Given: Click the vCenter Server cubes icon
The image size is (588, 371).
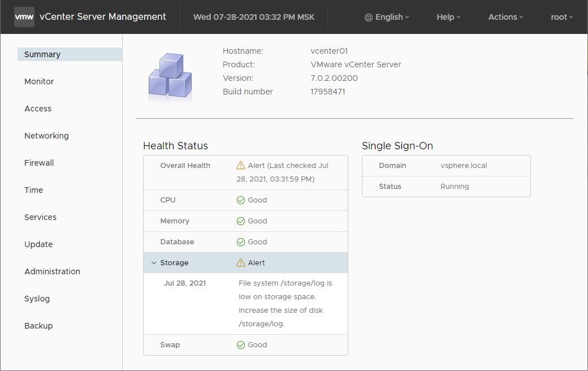Looking at the screenshot, I should pyautogui.click(x=170, y=77).
